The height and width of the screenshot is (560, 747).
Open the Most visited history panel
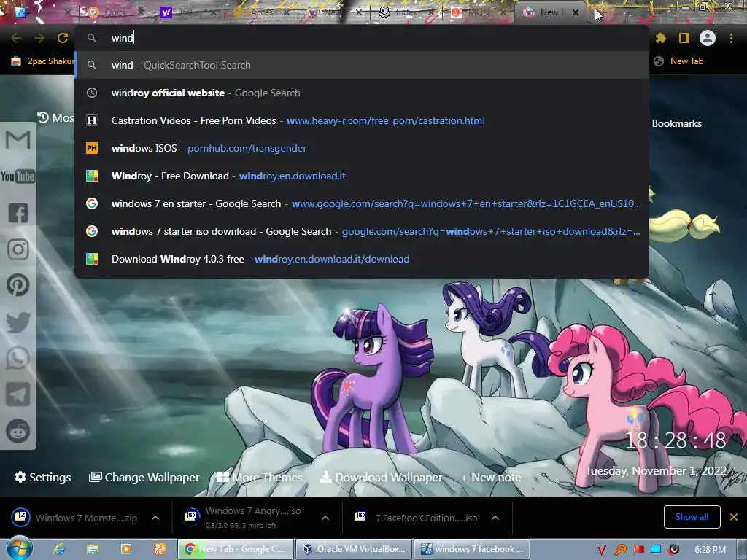[x=55, y=117]
